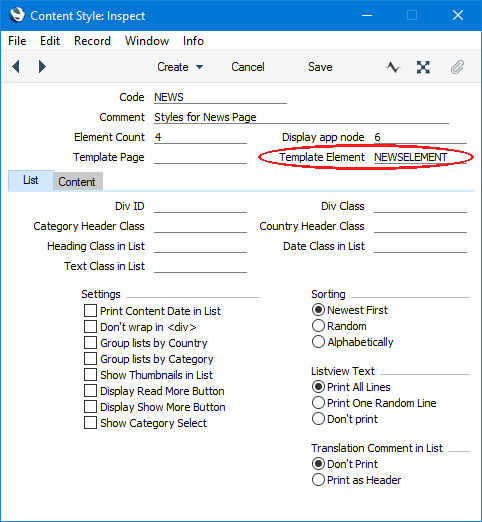Switch to the Content tab

click(77, 182)
